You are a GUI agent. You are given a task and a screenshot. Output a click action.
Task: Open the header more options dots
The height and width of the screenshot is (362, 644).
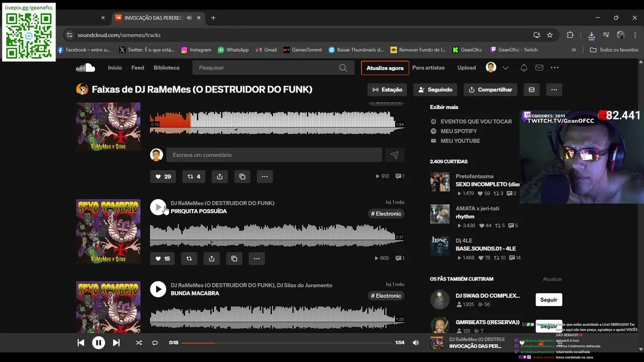pyautogui.click(x=554, y=68)
